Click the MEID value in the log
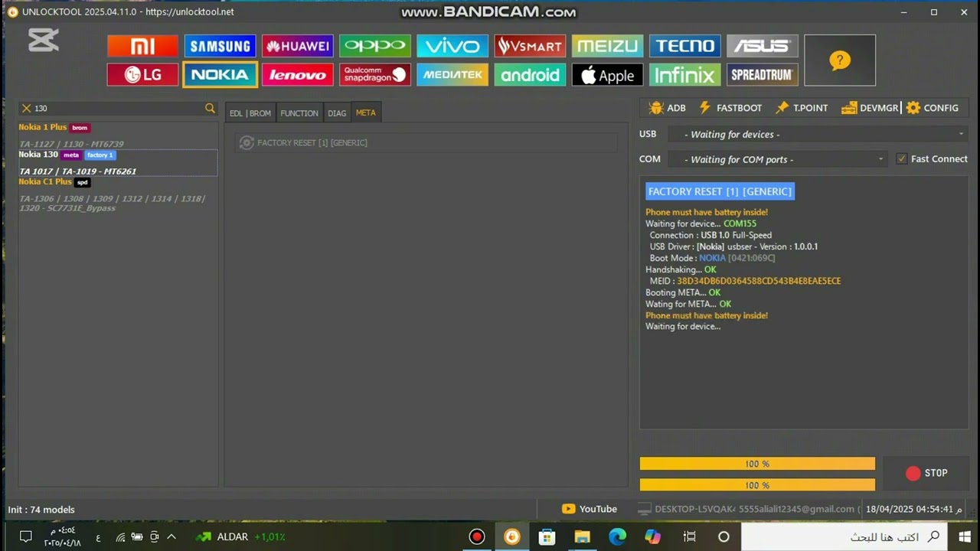Image resolution: width=980 pixels, height=551 pixels. 759,281
